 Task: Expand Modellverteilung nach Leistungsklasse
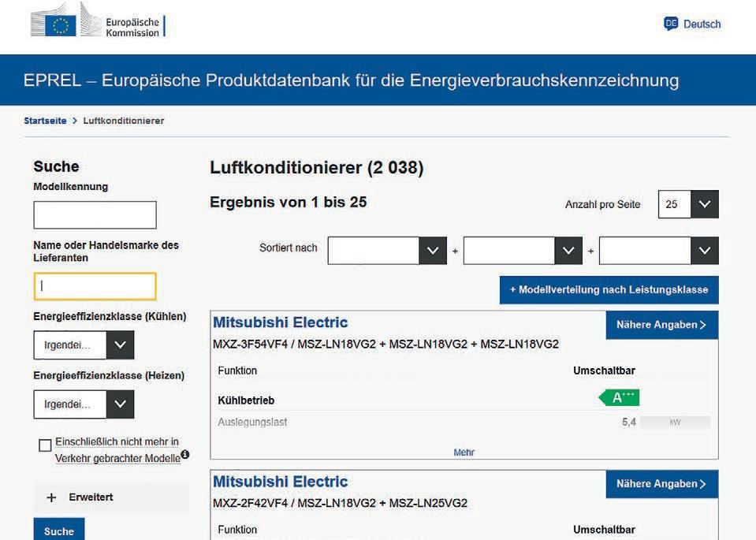[x=609, y=290]
